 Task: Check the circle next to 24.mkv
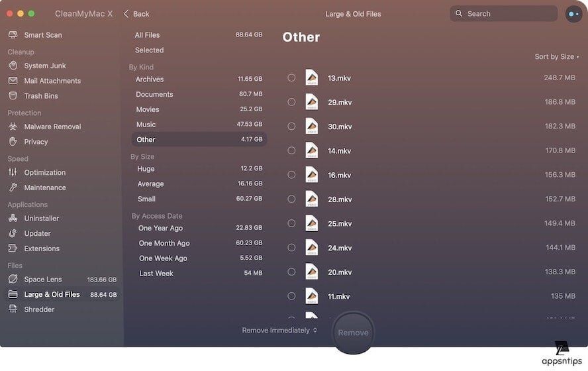[291, 248]
